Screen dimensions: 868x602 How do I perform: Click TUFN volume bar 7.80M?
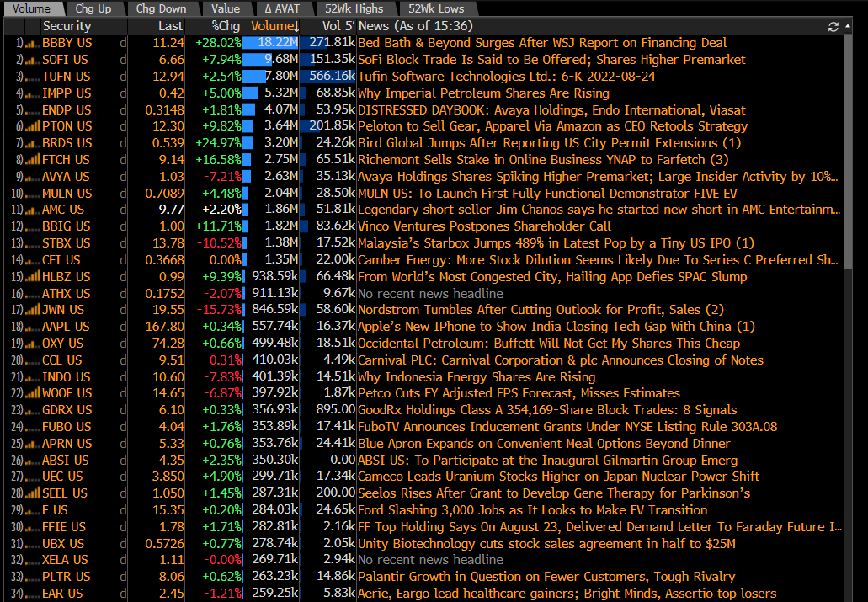271,77
